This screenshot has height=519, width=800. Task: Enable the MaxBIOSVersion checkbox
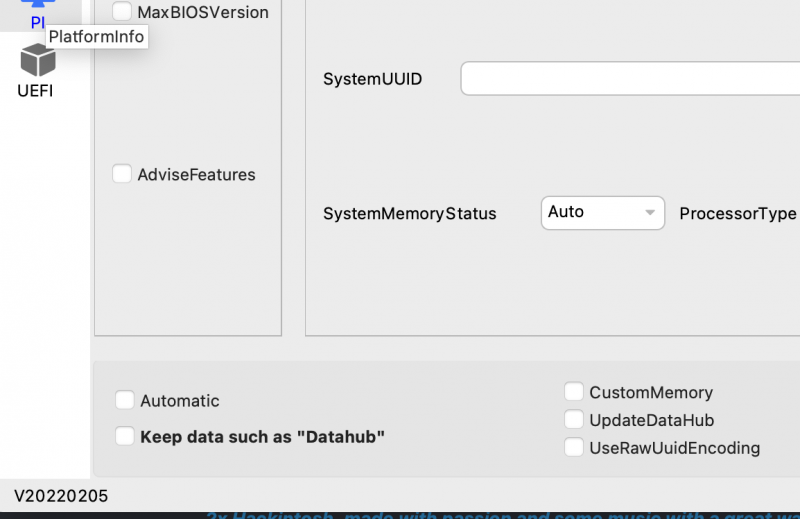[x=122, y=12]
